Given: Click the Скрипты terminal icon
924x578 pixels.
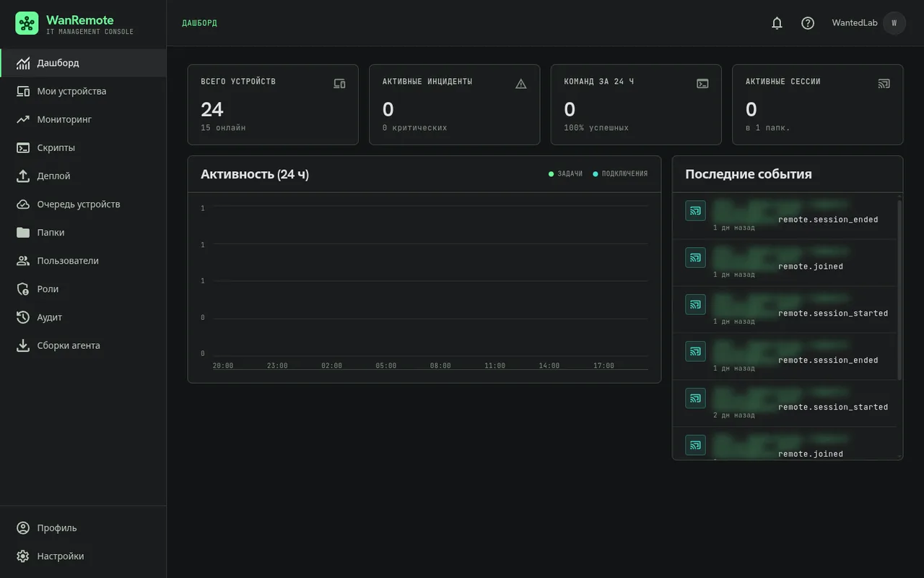Looking at the screenshot, I should pyautogui.click(x=23, y=147).
